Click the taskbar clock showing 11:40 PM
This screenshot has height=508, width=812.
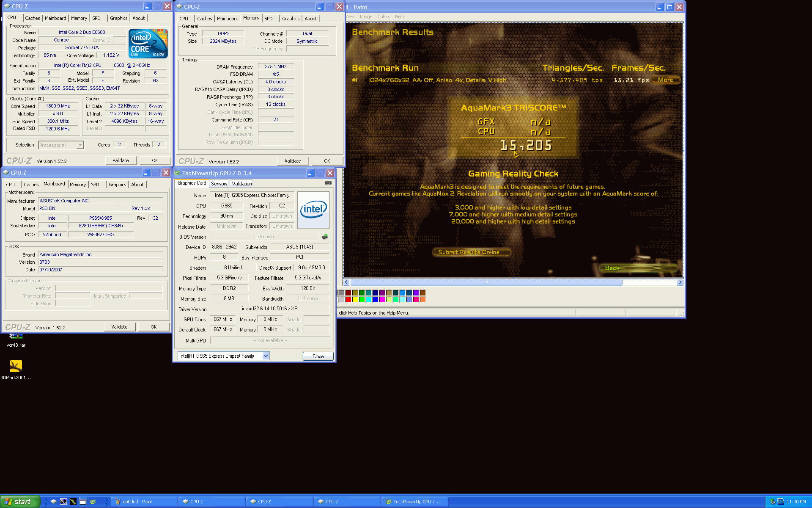click(x=796, y=502)
